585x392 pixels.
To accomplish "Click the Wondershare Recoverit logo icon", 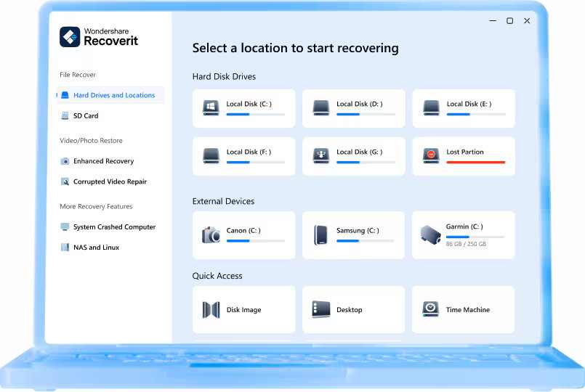I will click(x=70, y=36).
